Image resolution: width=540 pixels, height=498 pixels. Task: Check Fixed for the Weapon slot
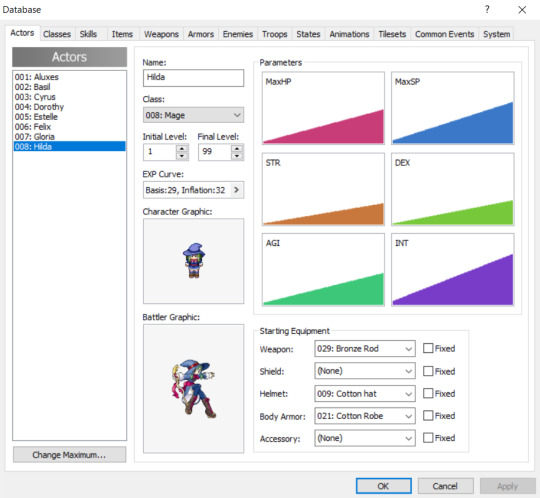pos(428,348)
